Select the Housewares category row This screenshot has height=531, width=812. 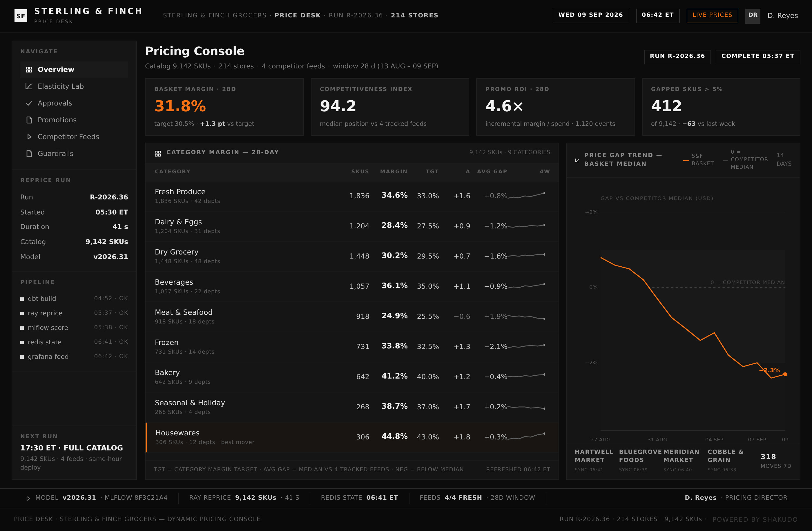click(x=352, y=438)
